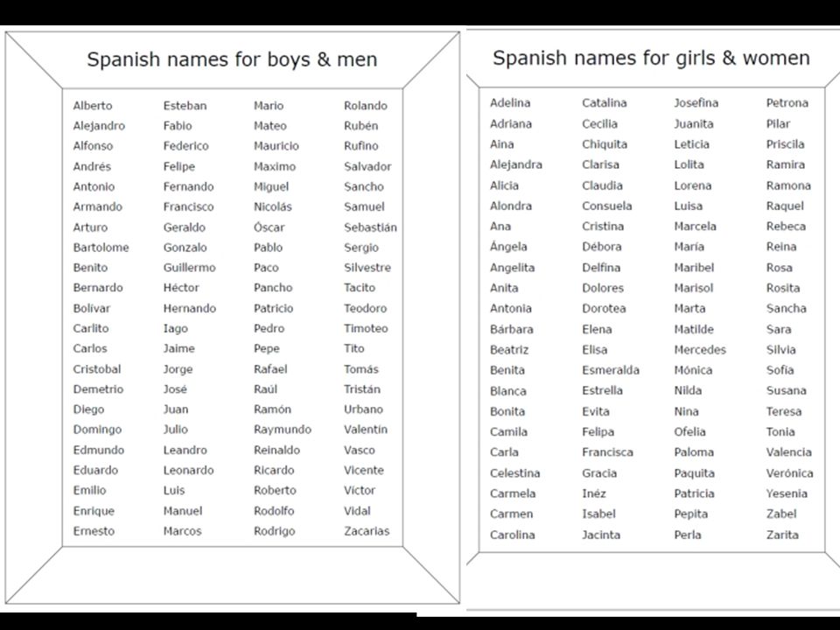
Task: Select the name Felipa
Action: 598,431
